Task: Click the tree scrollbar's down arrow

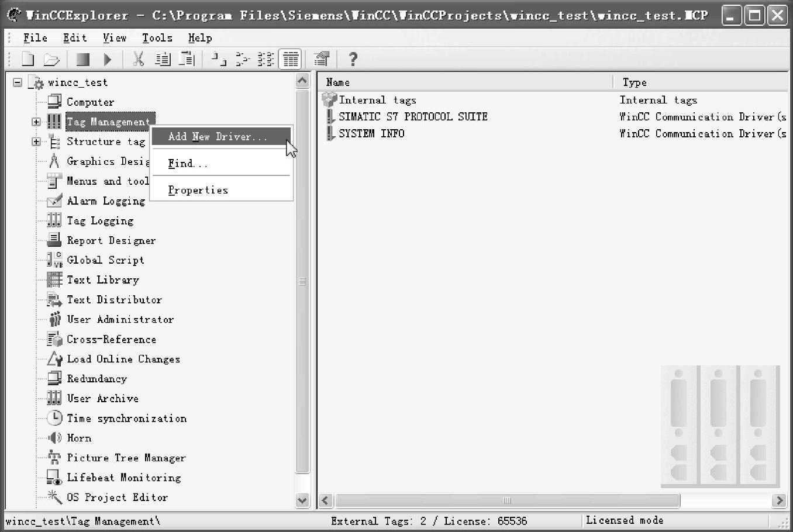Action: point(302,500)
